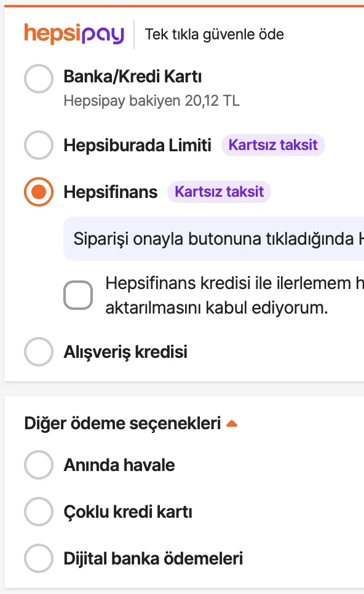Click the Hepsifinans info banner message
Viewport: 364px width, 594px height.
click(x=215, y=238)
